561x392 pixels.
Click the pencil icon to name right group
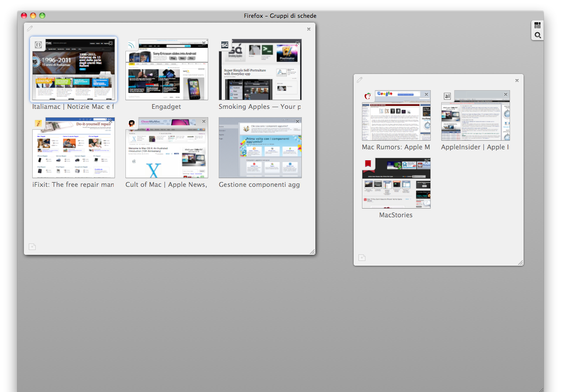359,80
